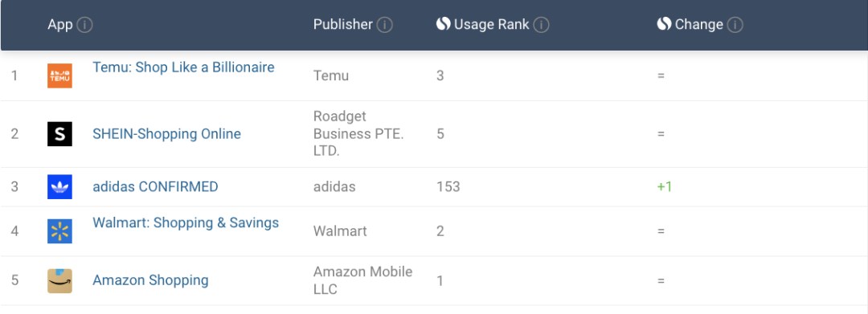This screenshot has width=868, height=314.
Task: Select the Change column header
Action: (699, 25)
